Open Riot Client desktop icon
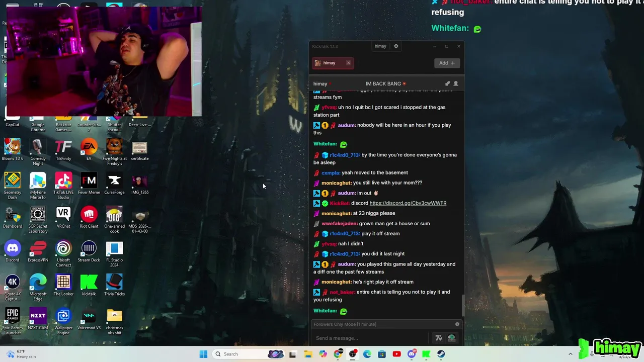Image resolution: width=644 pixels, height=362 pixels. pos(89,218)
